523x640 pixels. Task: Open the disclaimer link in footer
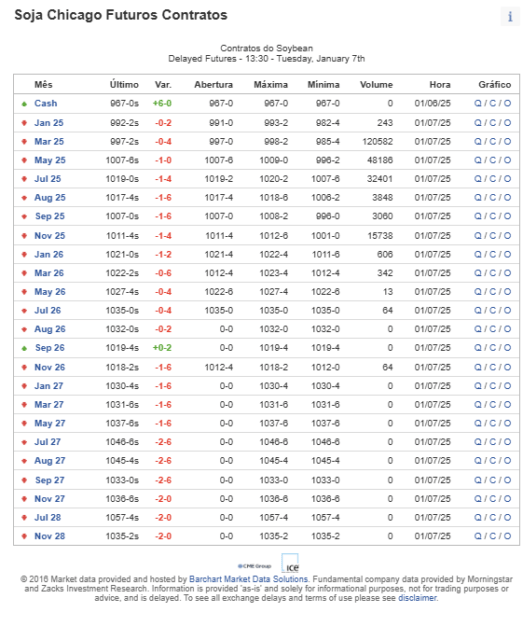point(417,598)
